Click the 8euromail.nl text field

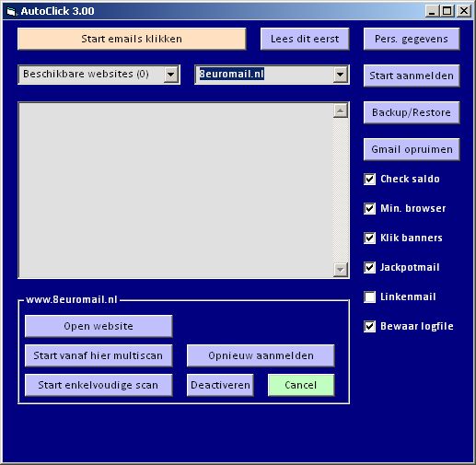[264, 75]
